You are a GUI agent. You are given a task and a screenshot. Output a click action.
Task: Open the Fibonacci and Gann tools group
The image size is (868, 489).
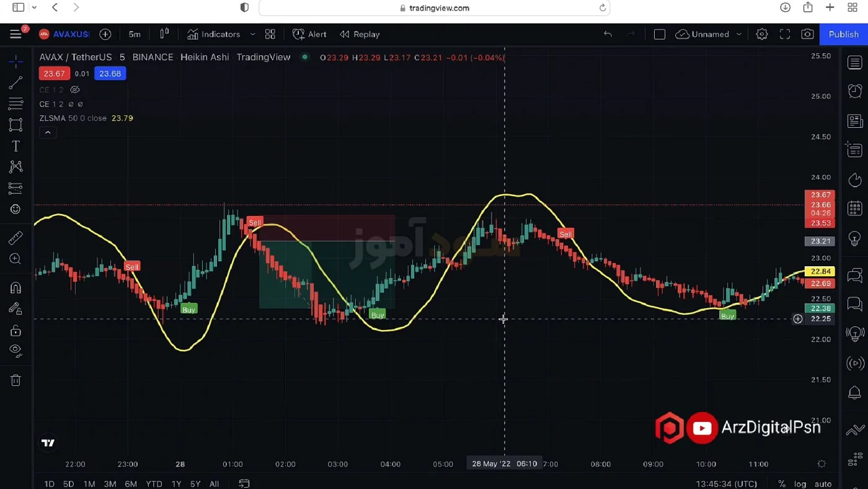[x=16, y=103]
